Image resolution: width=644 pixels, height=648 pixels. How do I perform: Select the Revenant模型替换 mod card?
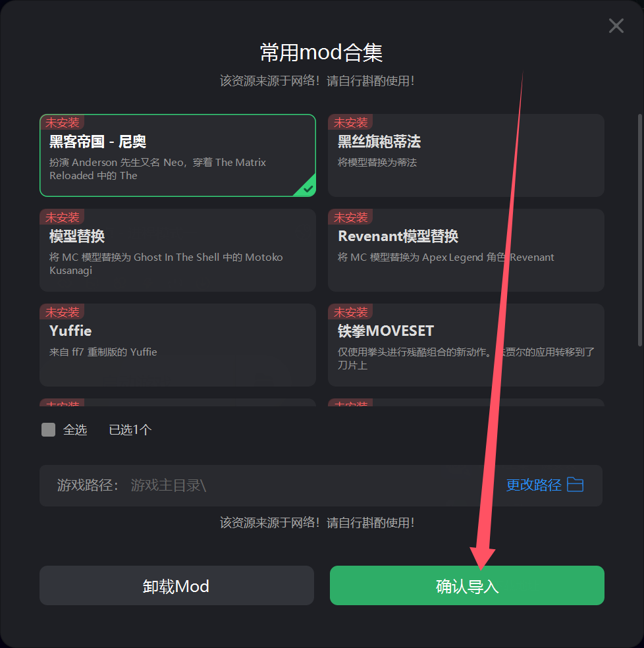click(x=466, y=250)
